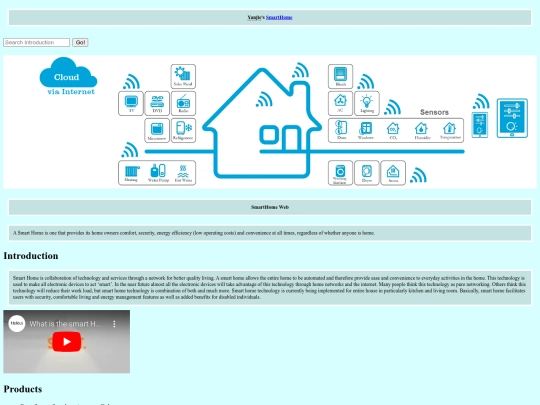The image size is (540, 405).
Task: Open the SmartHome link in the header
Action: [279, 18]
